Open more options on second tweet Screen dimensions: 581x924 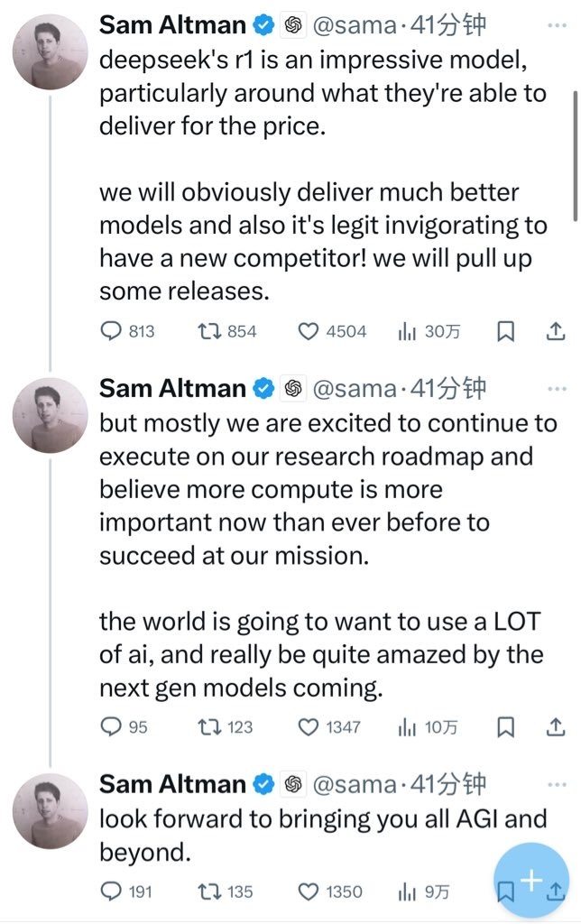[557, 389]
